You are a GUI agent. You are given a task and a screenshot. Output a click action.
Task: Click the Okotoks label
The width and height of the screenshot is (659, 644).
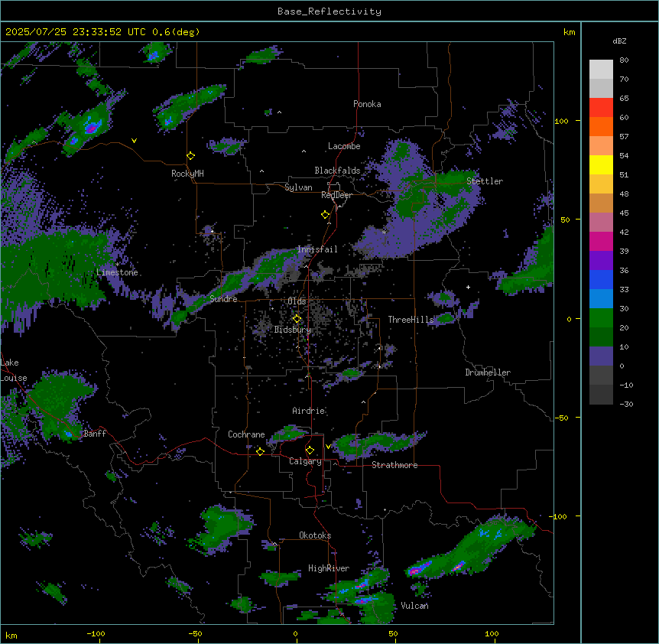click(315, 535)
